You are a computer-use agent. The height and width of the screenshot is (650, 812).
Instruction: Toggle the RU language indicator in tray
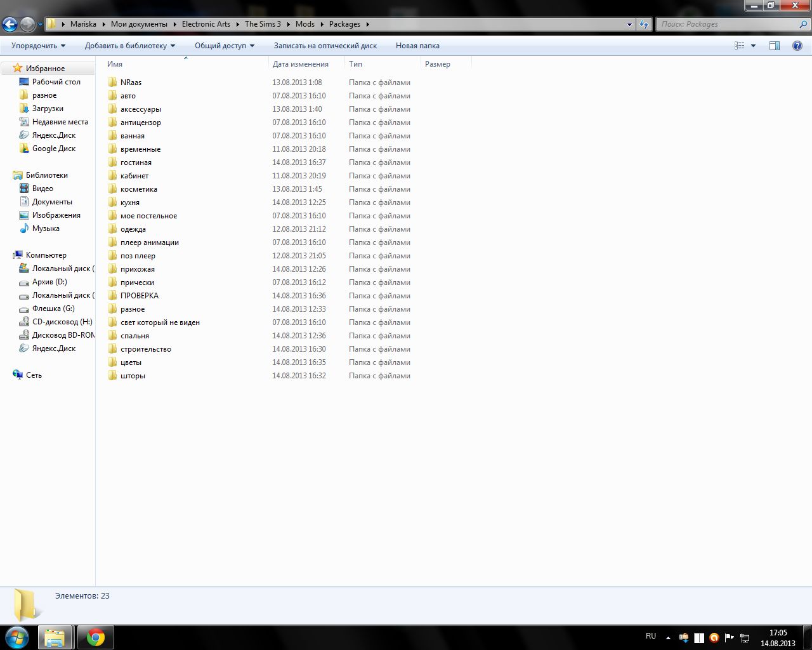(x=651, y=636)
